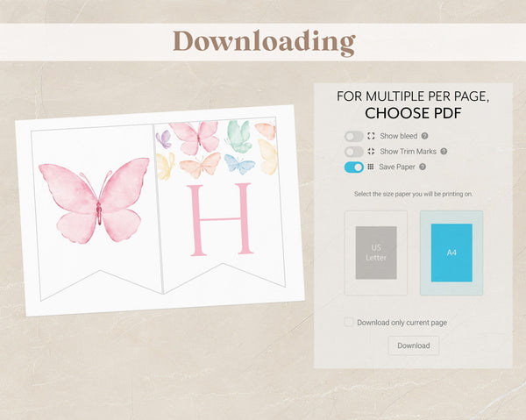Click the Downloading title heading

tap(264, 42)
